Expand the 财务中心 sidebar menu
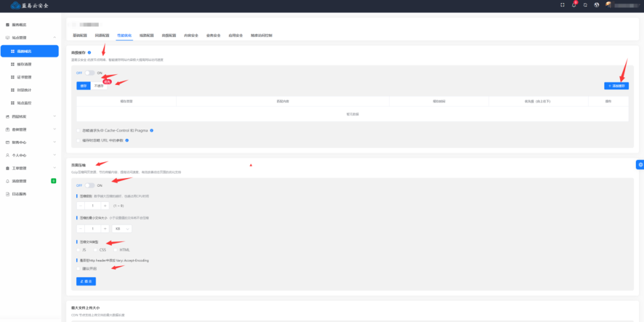Viewport: 644px width, 322px height. click(x=31, y=142)
